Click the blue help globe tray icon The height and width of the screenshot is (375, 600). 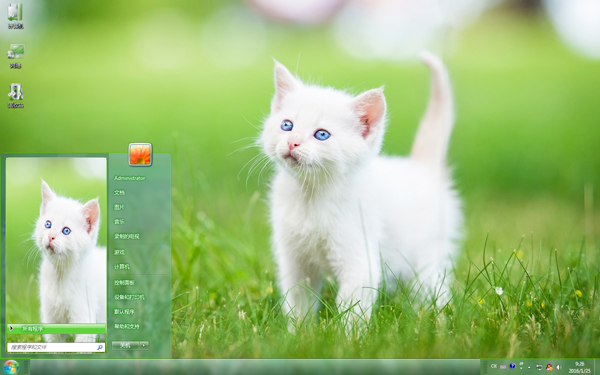point(512,366)
